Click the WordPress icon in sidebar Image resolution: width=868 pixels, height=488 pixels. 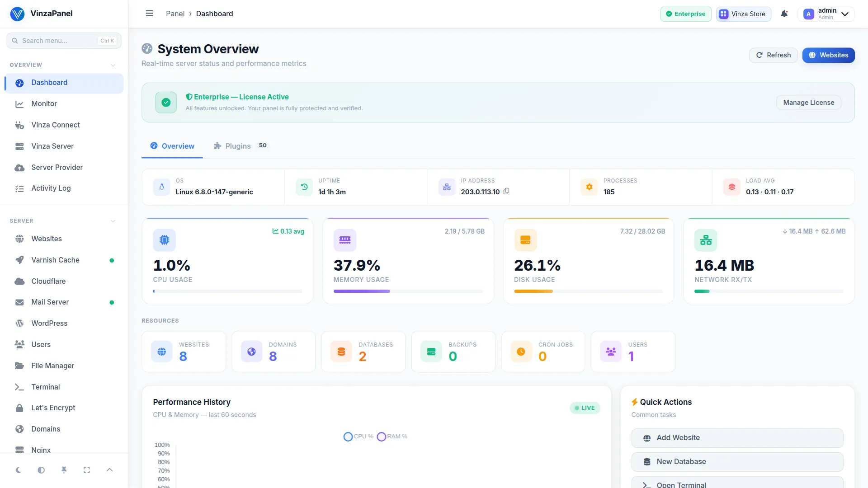[x=19, y=324]
